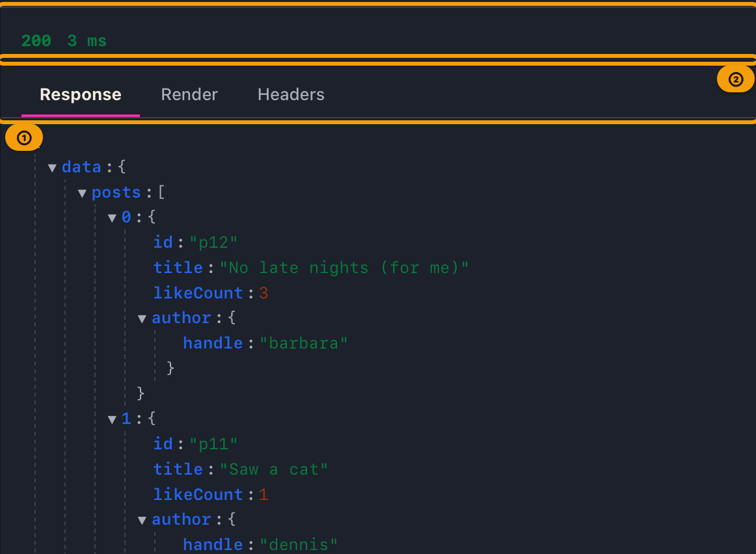
Task: Click the posts key label
Action: pyautogui.click(x=116, y=192)
